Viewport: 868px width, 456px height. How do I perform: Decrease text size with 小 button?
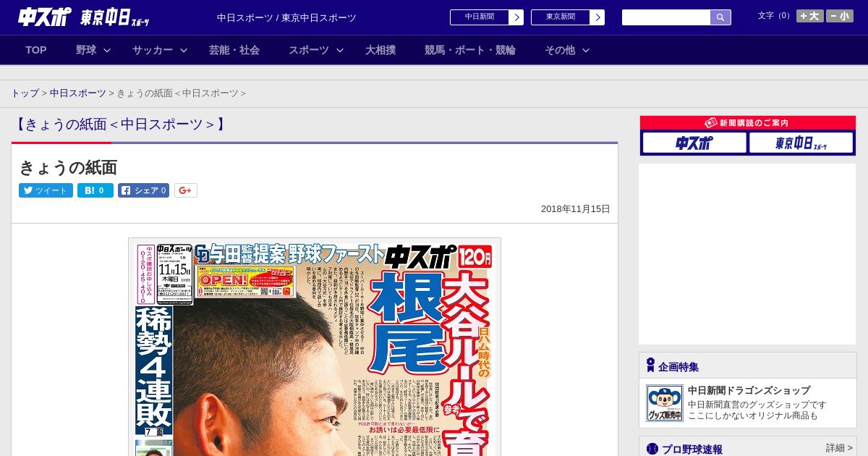840,16
